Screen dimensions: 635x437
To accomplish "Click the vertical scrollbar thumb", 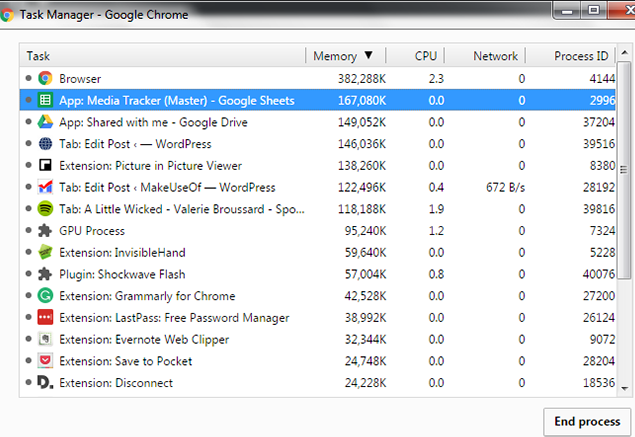I will click(x=624, y=170).
